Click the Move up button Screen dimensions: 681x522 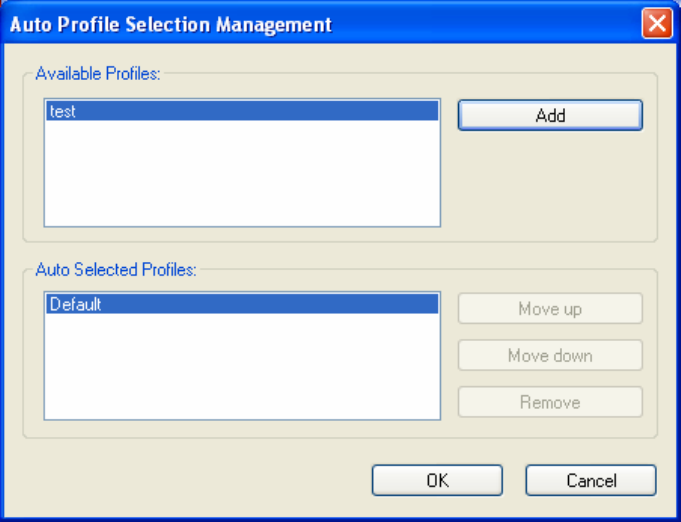550,309
